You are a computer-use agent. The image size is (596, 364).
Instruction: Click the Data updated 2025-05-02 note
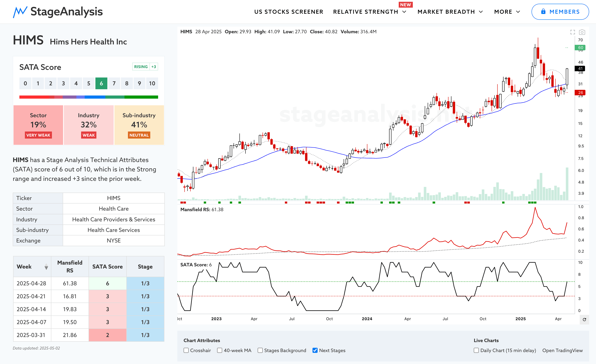(36, 348)
